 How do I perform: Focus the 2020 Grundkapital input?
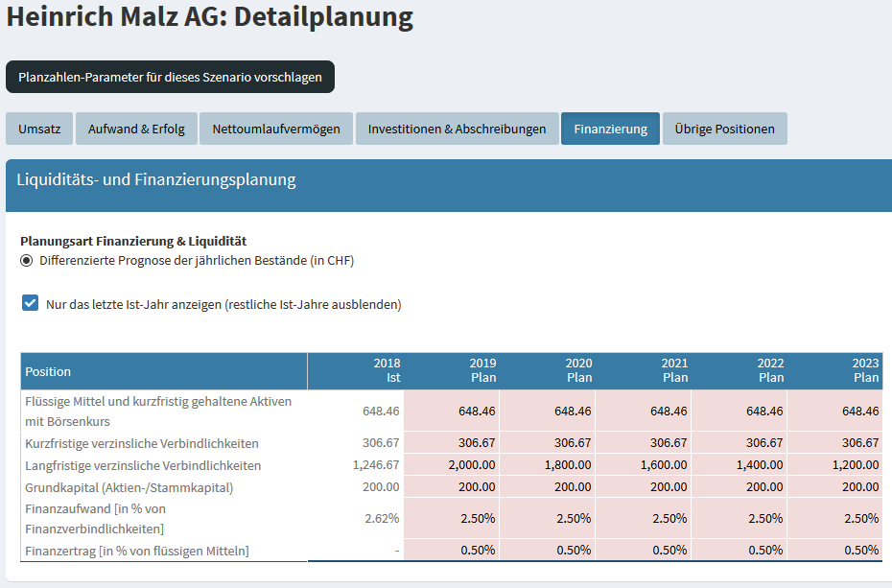pos(548,486)
